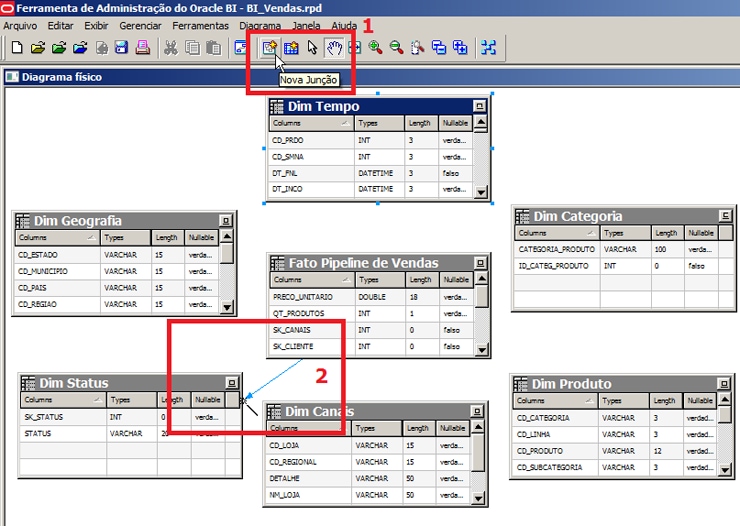
Task: Click the green open-folder toolbar icon
Action: coord(59,48)
